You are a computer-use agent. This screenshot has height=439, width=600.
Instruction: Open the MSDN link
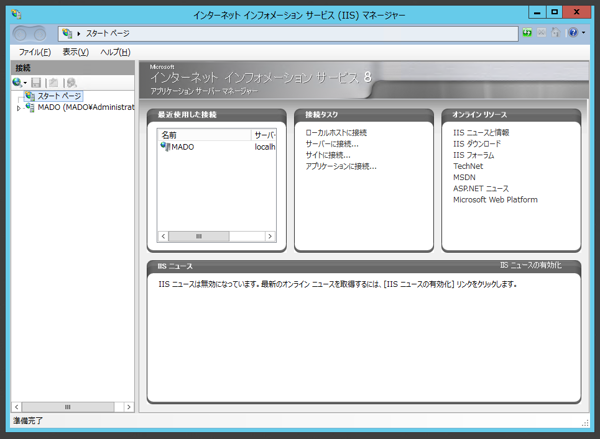(x=464, y=177)
